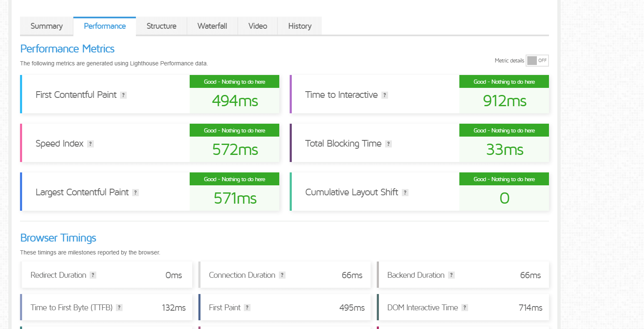The height and width of the screenshot is (329, 644).
Task: Open the History tab
Action: point(300,26)
